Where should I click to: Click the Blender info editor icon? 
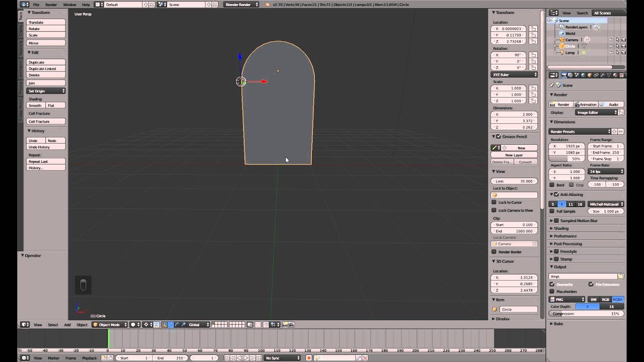coord(24,5)
